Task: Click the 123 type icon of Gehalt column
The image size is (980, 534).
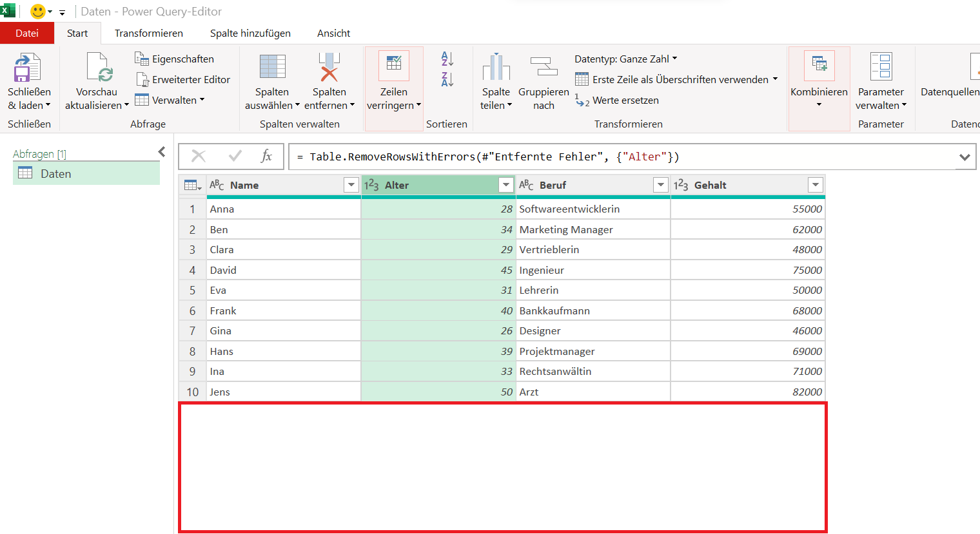Action: point(681,186)
